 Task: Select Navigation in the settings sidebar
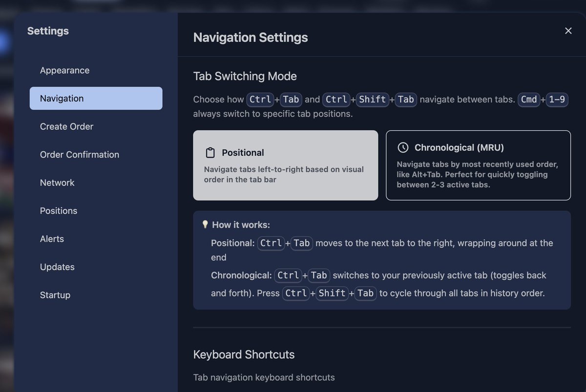coord(96,98)
